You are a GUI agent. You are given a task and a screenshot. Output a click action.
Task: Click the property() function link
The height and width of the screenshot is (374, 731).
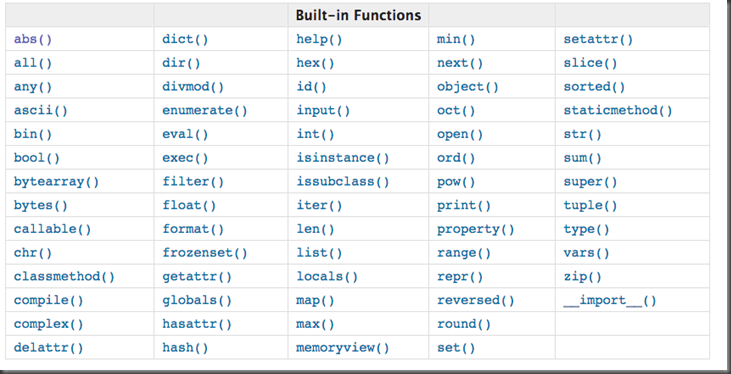pyautogui.click(x=476, y=229)
